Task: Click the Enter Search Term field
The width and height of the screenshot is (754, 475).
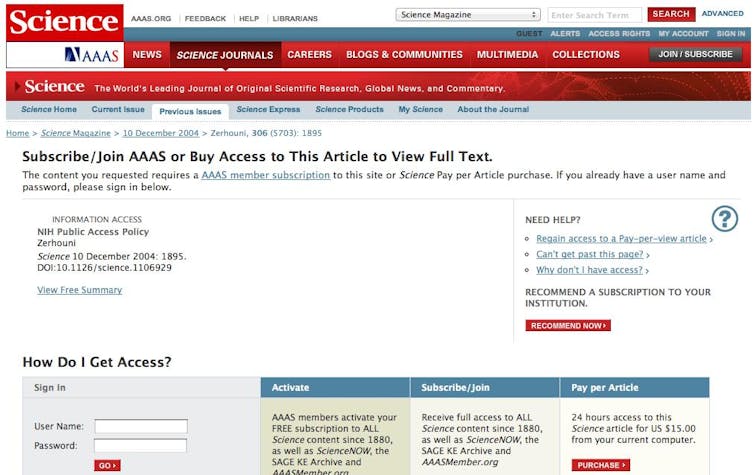Action: tap(594, 15)
